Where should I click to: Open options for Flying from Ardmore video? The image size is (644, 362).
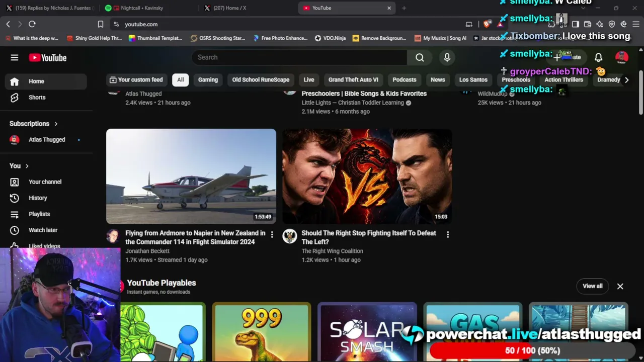click(x=272, y=234)
